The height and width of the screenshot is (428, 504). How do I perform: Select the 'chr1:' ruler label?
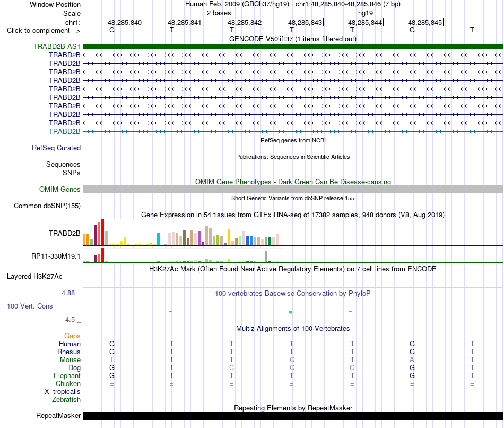click(73, 22)
